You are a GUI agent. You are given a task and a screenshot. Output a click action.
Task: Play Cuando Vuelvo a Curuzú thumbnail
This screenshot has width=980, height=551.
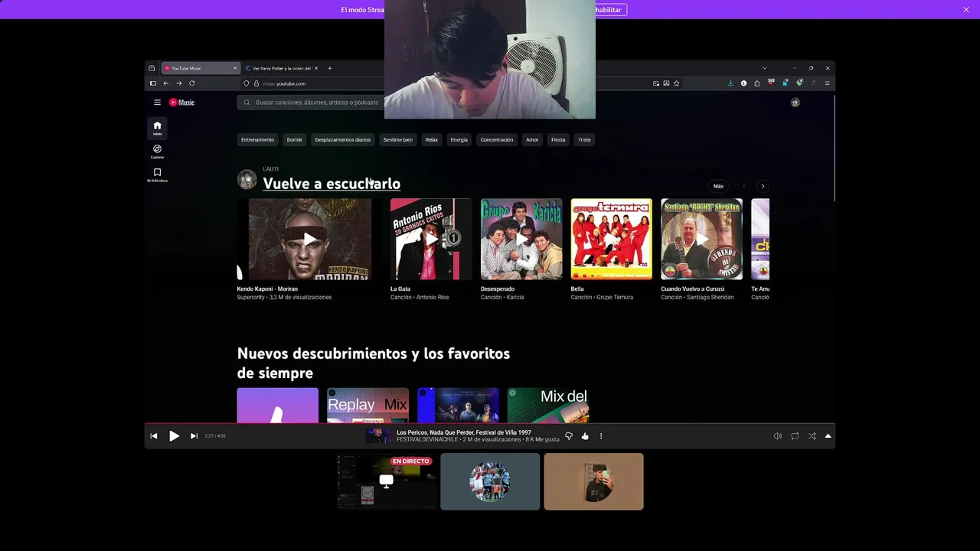[702, 239]
